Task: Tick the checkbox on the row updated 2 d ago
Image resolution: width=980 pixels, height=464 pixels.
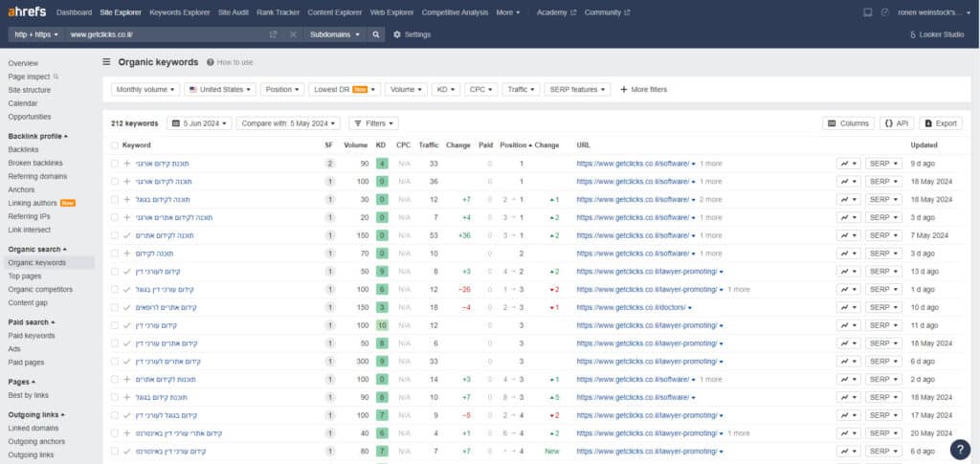Action: 115,379
